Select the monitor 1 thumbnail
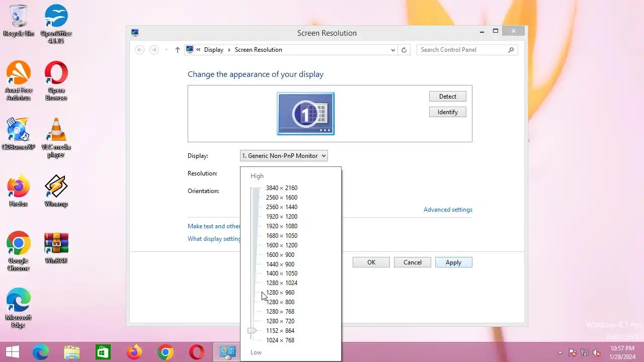The height and width of the screenshot is (362, 644). (305, 114)
